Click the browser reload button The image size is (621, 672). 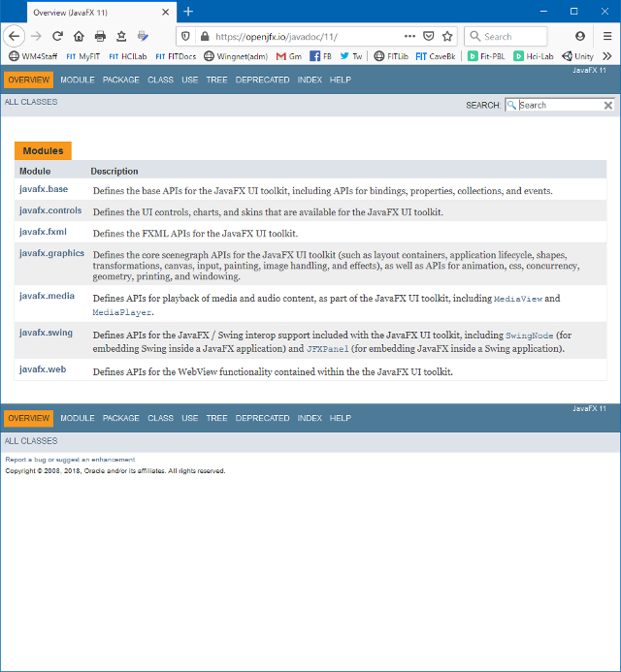point(57,36)
